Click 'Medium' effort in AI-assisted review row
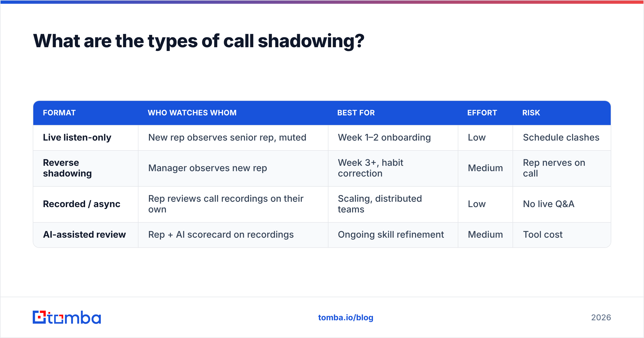This screenshot has height=338, width=644. coord(485,234)
